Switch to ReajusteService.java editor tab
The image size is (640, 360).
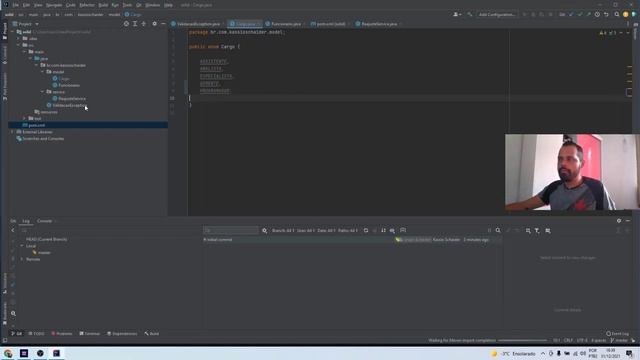coord(379,24)
